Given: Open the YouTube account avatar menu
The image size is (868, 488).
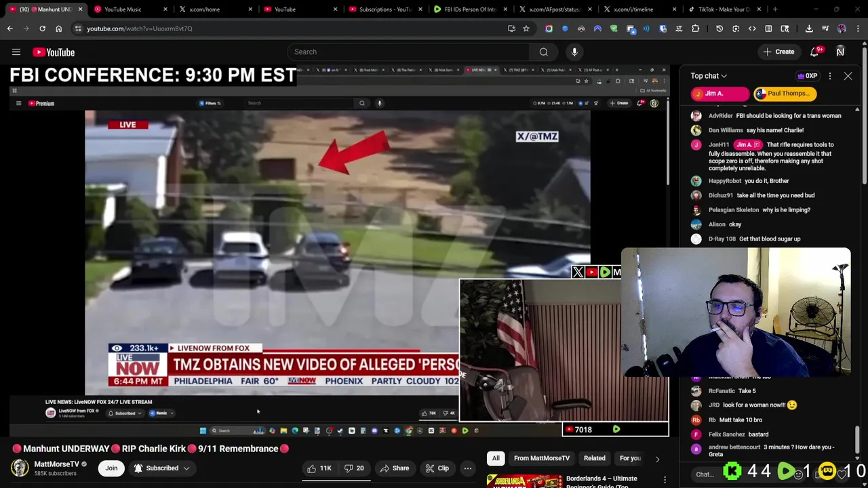Looking at the screenshot, I should point(840,52).
